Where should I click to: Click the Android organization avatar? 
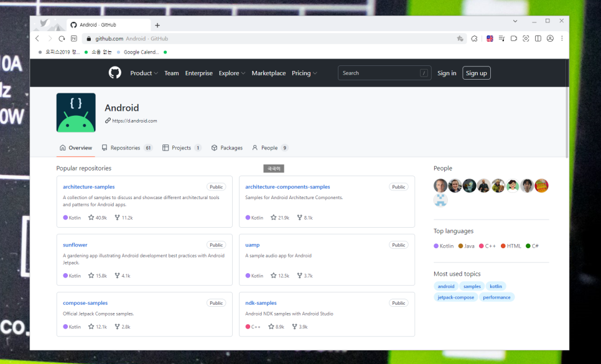76,113
